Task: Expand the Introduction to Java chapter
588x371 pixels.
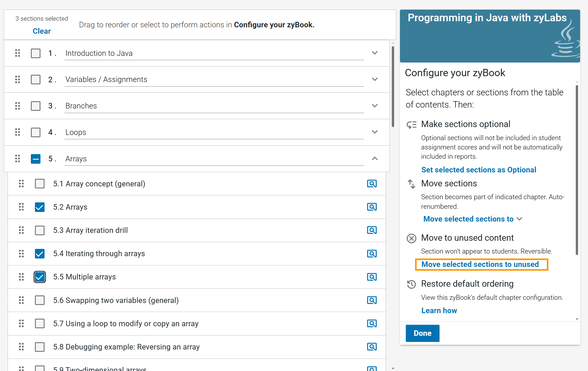Action: click(375, 53)
